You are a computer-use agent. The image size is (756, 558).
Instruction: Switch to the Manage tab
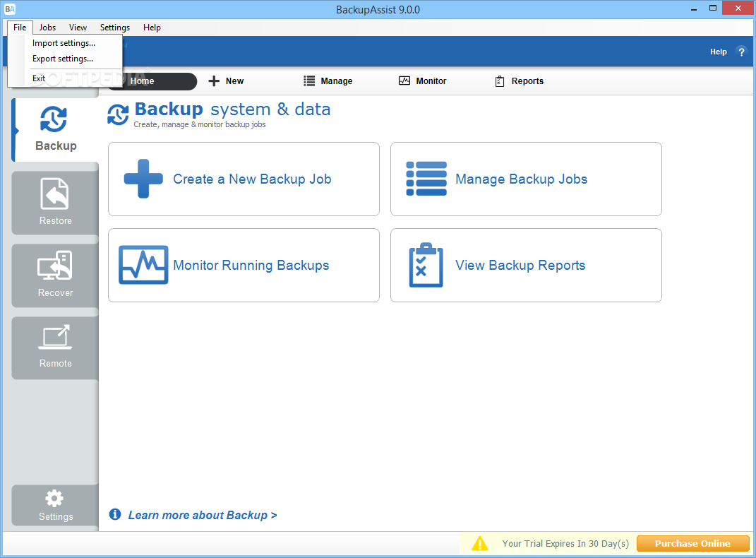pos(328,81)
